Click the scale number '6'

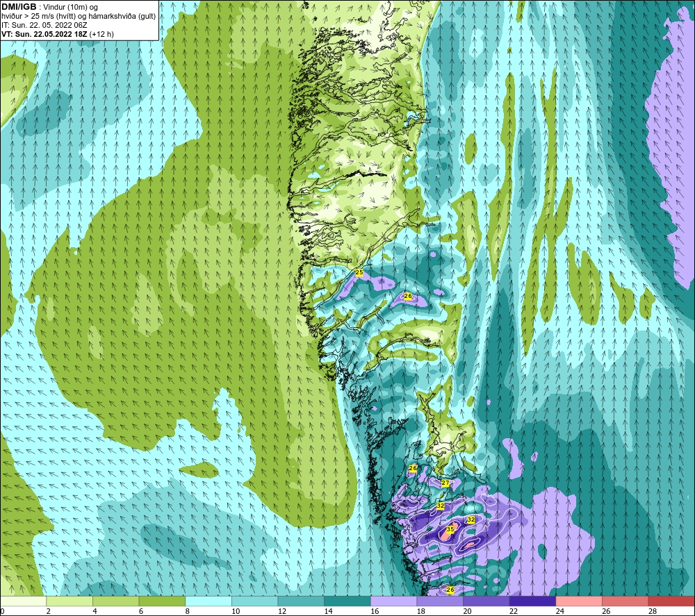(141, 611)
